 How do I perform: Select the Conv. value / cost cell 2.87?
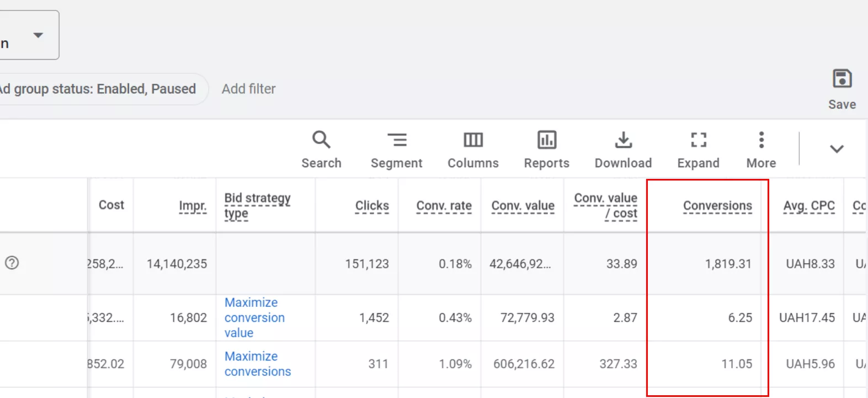click(x=625, y=318)
